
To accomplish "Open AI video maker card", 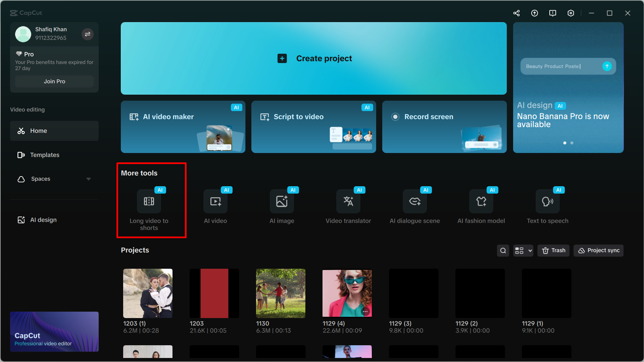I will (183, 127).
